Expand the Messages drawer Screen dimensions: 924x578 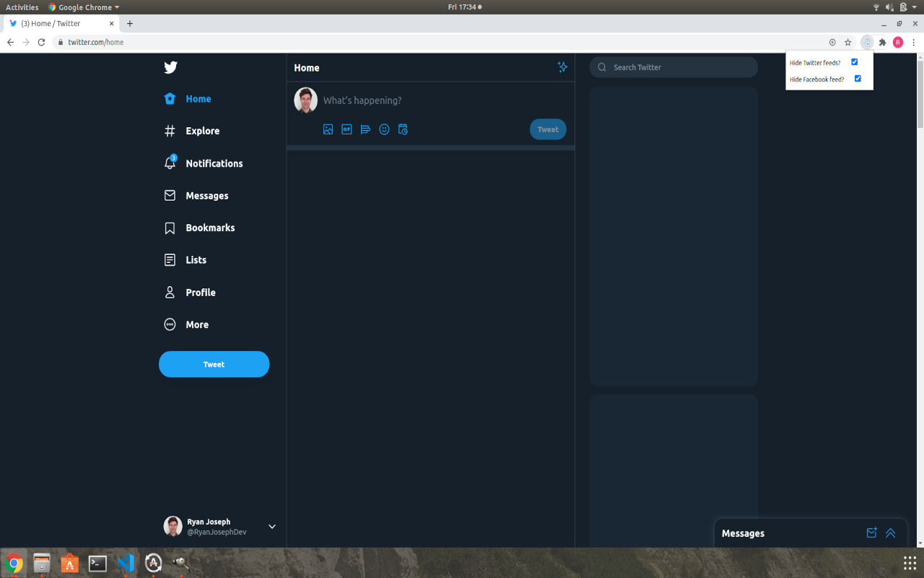tap(890, 533)
